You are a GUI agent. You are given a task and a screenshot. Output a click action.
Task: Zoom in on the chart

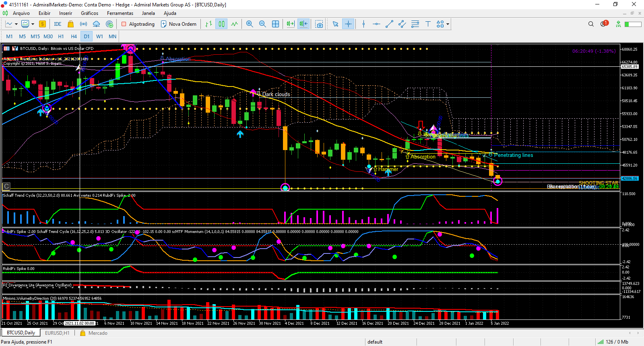[250, 24]
